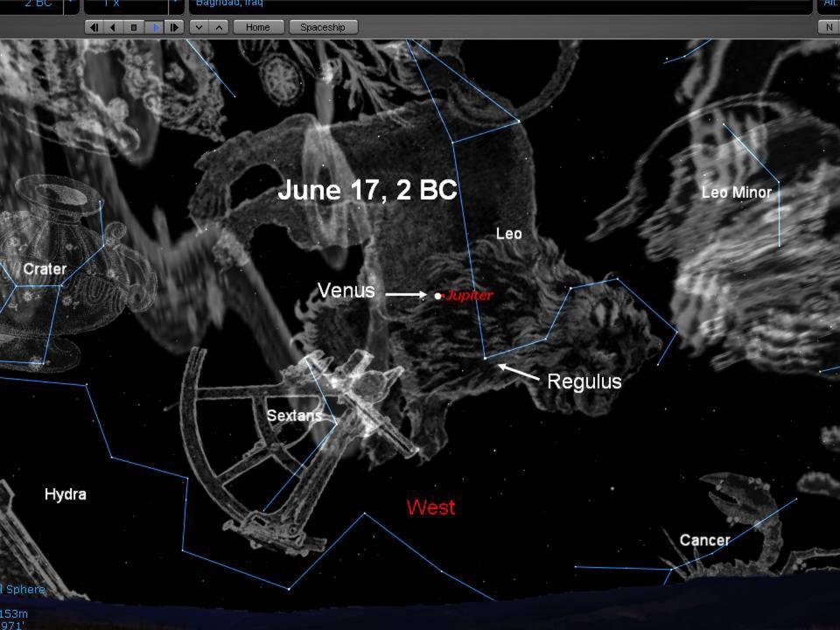Click the step backward time button
Image resolution: width=840 pixels, height=630 pixels.
click(94, 27)
